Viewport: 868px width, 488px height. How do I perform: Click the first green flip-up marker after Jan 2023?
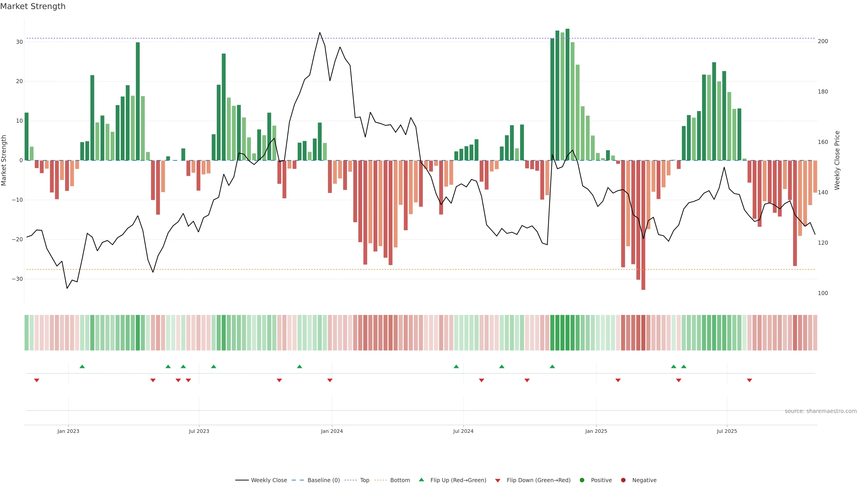82,366
